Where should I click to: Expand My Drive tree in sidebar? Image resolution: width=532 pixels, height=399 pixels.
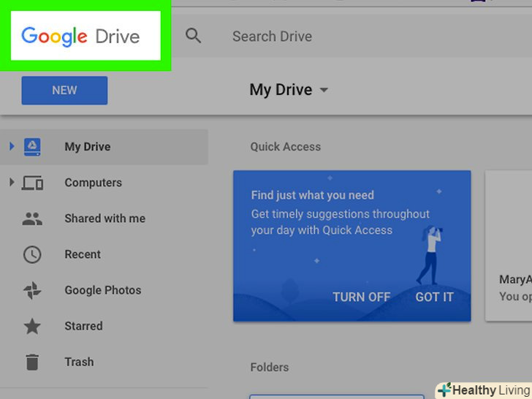(x=12, y=147)
